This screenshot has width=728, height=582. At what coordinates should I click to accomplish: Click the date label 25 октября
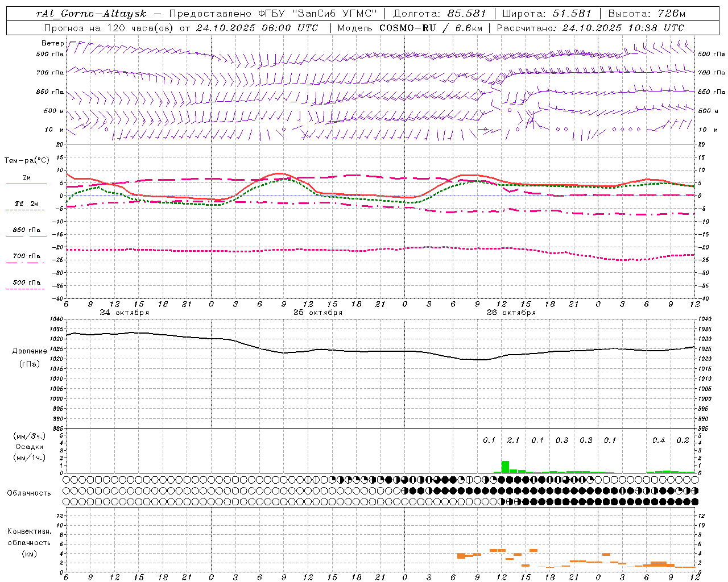click(318, 313)
